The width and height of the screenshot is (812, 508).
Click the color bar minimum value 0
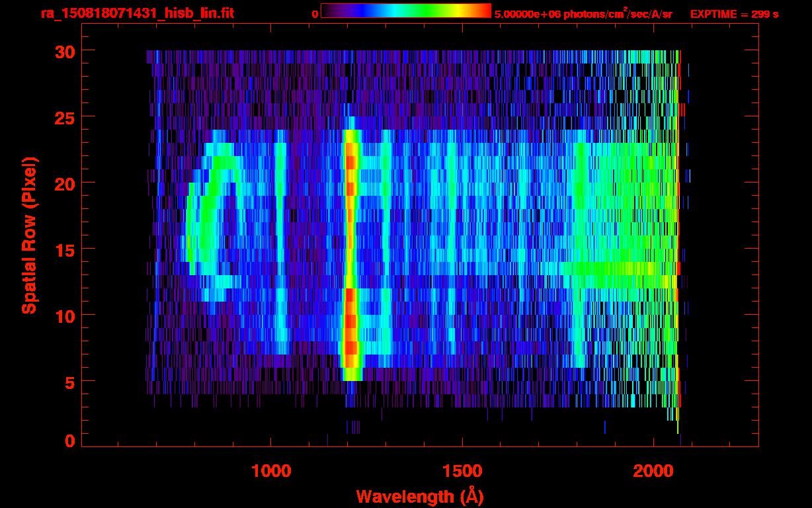(315, 14)
